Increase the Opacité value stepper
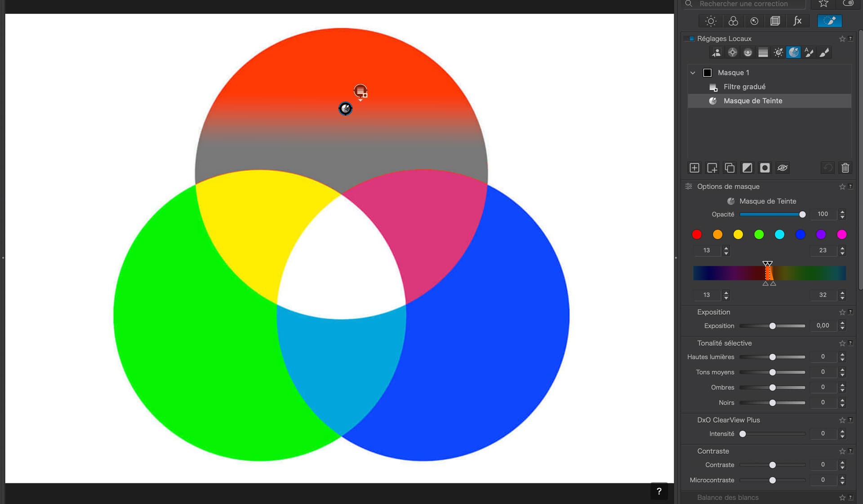Viewport: 863px width, 504px height. click(842, 212)
